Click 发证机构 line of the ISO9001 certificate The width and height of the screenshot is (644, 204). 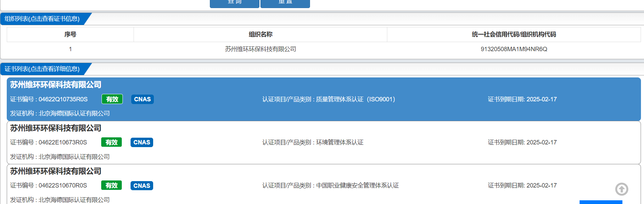tap(60, 113)
